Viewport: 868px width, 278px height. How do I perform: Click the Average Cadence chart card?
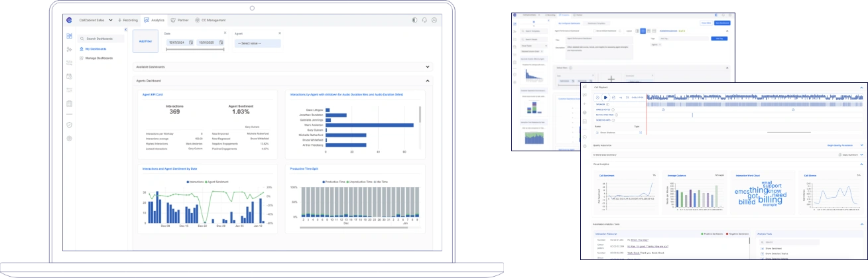(694, 194)
